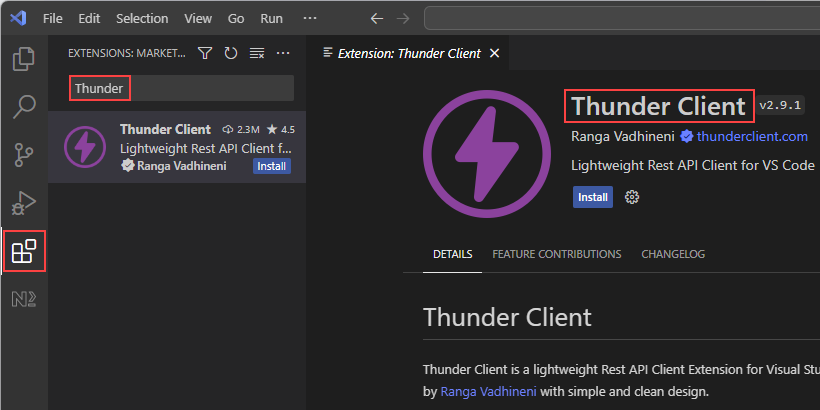Screen dimensions: 820x410
Task: Install Thunder Client from the list item
Action: (x=272, y=166)
